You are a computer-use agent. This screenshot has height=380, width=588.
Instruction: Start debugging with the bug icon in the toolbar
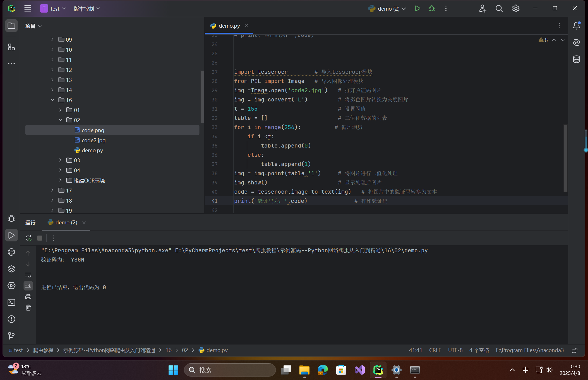tap(432, 9)
